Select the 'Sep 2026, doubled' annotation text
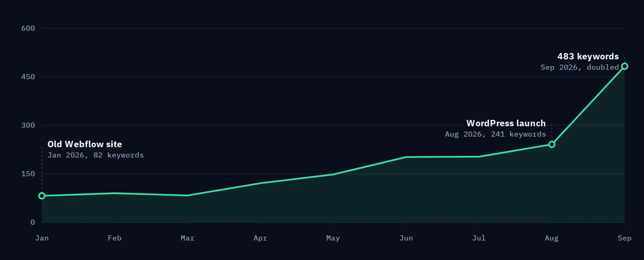The height and width of the screenshot is (260, 644). 580,67
